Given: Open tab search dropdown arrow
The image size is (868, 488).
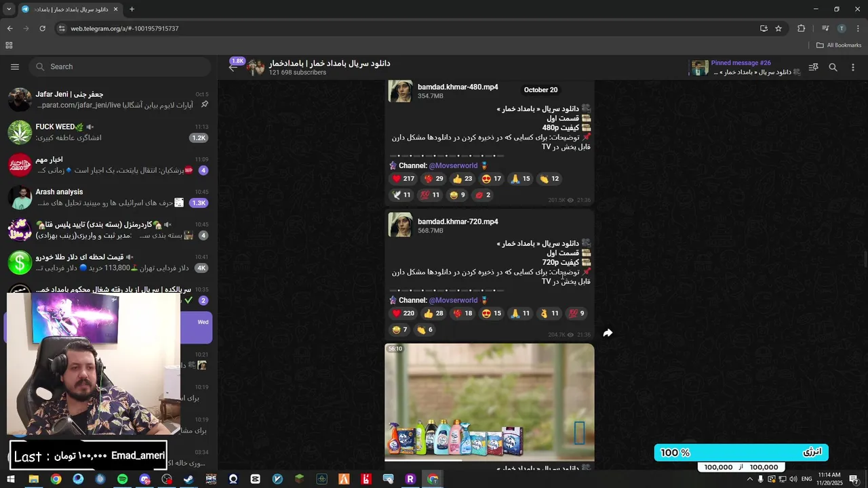Looking at the screenshot, I should (9, 9).
